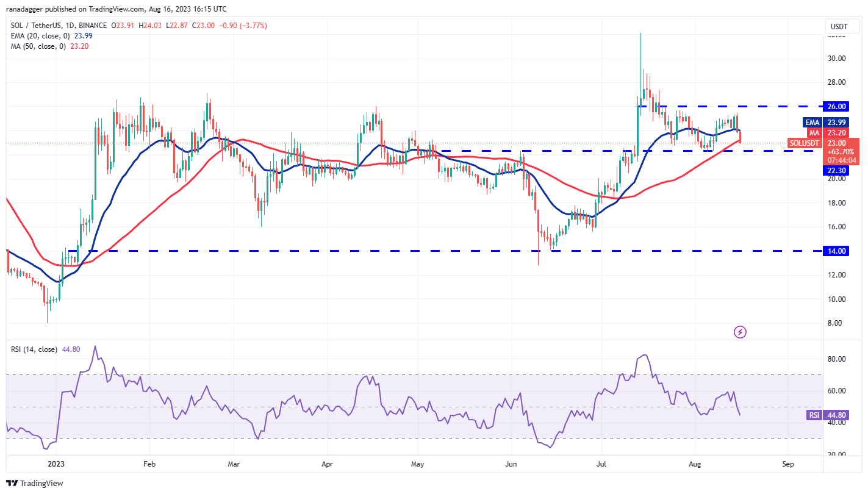Image resolution: width=868 pixels, height=494 pixels.
Task: Click Sep on the time axis
Action: (788, 464)
